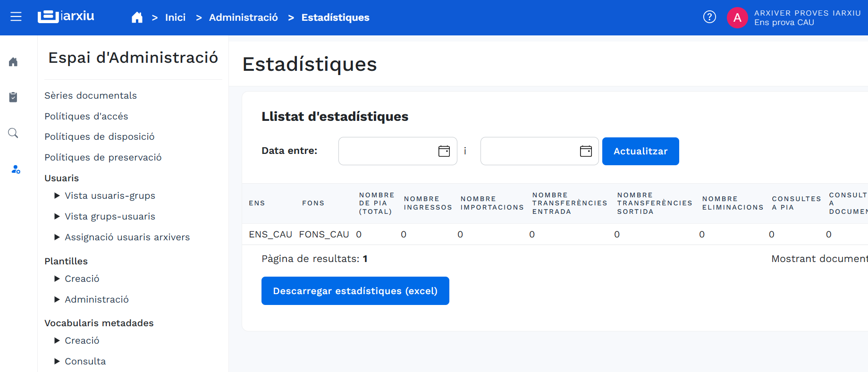Image resolution: width=868 pixels, height=372 pixels.
Task: Select the sidebar home icon
Action: (13, 62)
